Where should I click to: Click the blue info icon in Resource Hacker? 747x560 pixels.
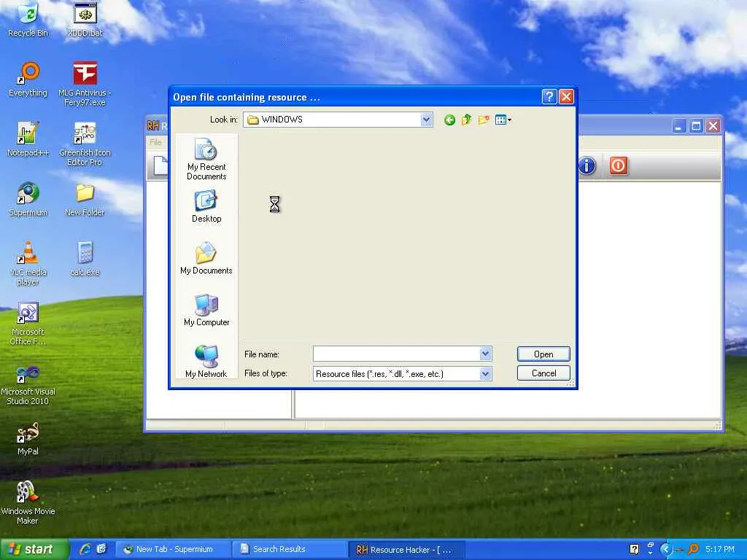[x=587, y=166]
